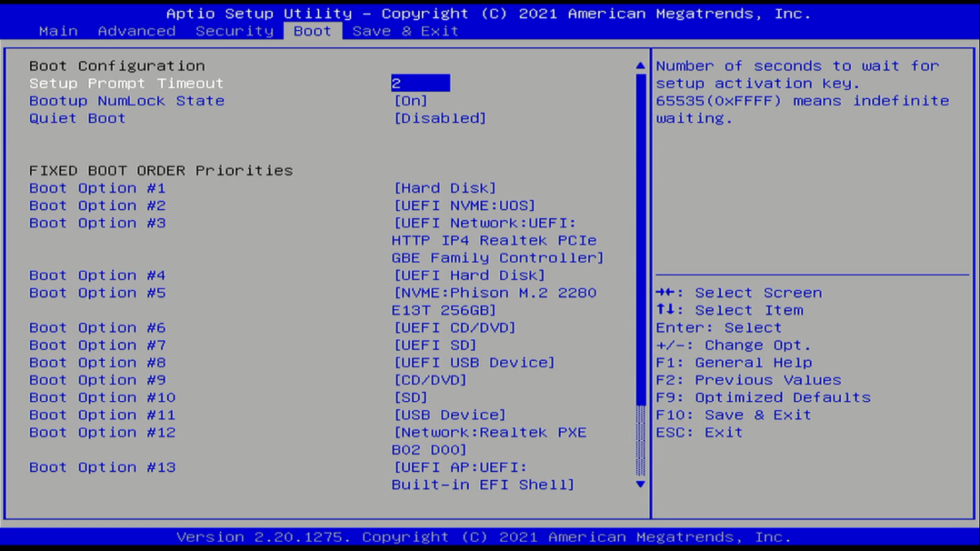Select Boot Option #6 [UEFI CD/DVD] value
Image resolution: width=980 pixels, height=551 pixels.
pyautogui.click(x=454, y=328)
